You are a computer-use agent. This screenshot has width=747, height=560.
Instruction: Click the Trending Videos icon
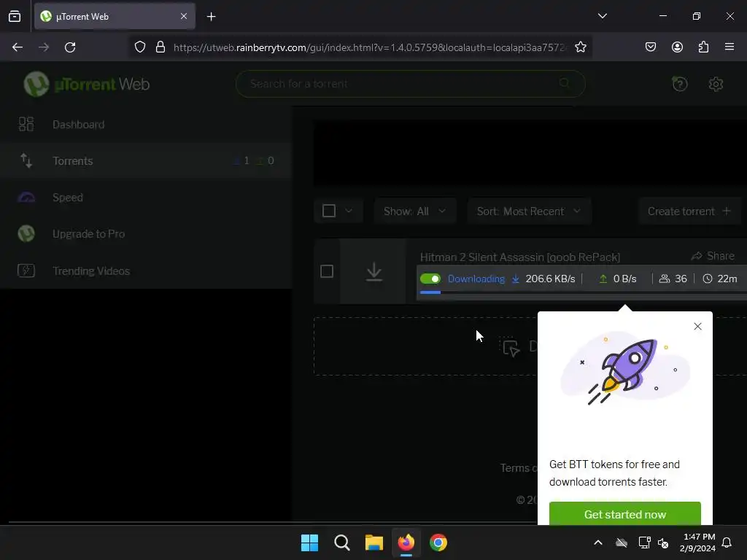click(26, 271)
